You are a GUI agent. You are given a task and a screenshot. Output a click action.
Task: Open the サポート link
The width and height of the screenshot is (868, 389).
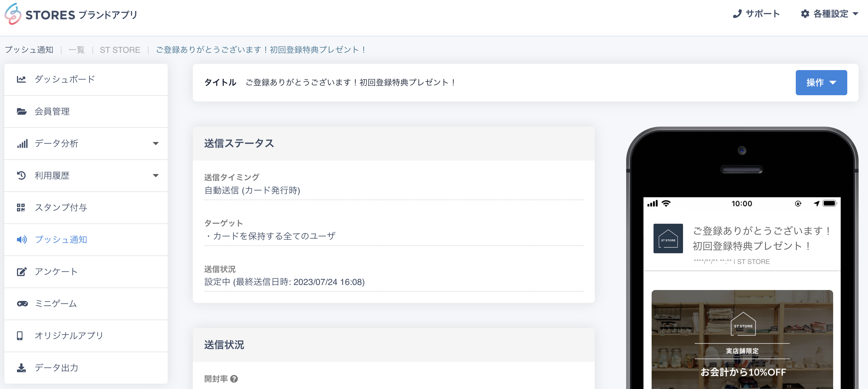[x=756, y=14]
